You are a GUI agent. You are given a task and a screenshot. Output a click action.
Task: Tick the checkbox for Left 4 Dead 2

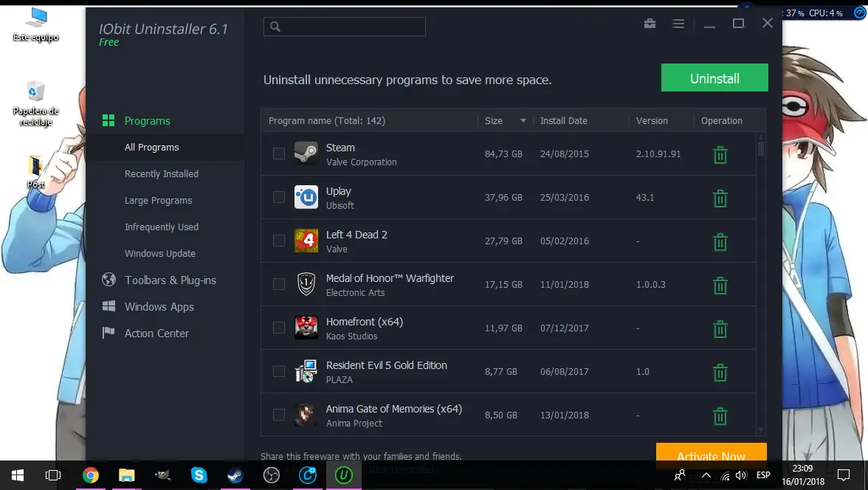pyautogui.click(x=279, y=241)
